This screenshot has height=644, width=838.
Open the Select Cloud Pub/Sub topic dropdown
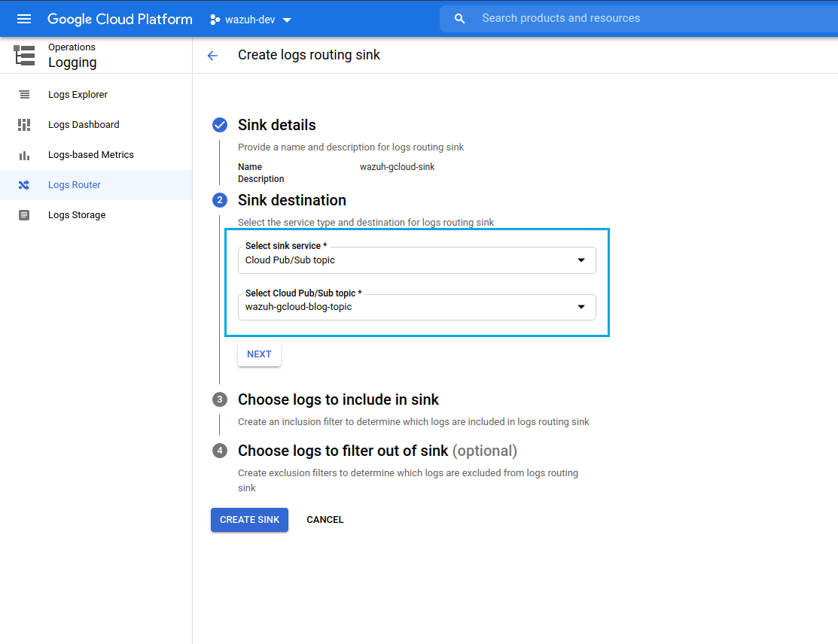click(x=417, y=307)
